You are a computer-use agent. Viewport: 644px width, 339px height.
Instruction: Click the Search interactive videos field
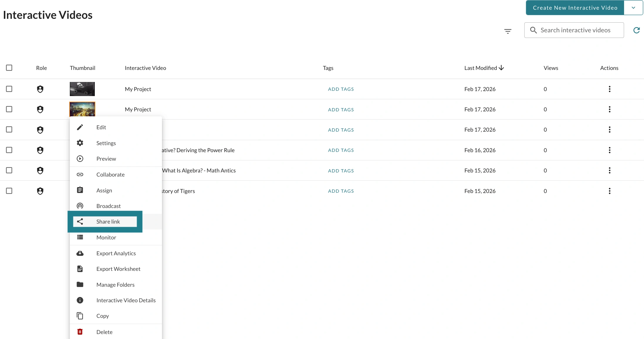pos(574,30)
